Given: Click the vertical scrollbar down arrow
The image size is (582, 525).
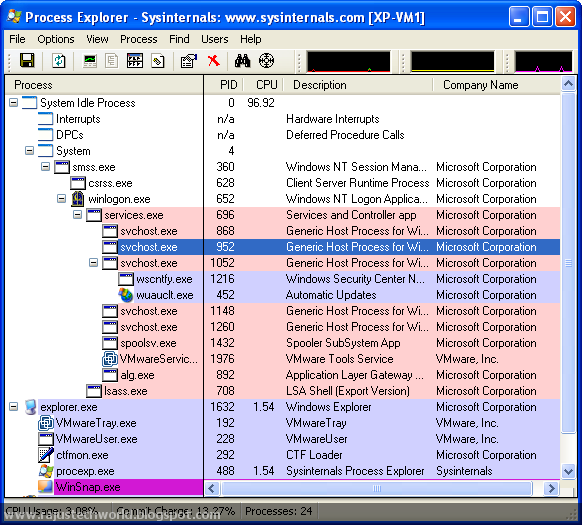Looking at the screenshot, I should (568, 472).
